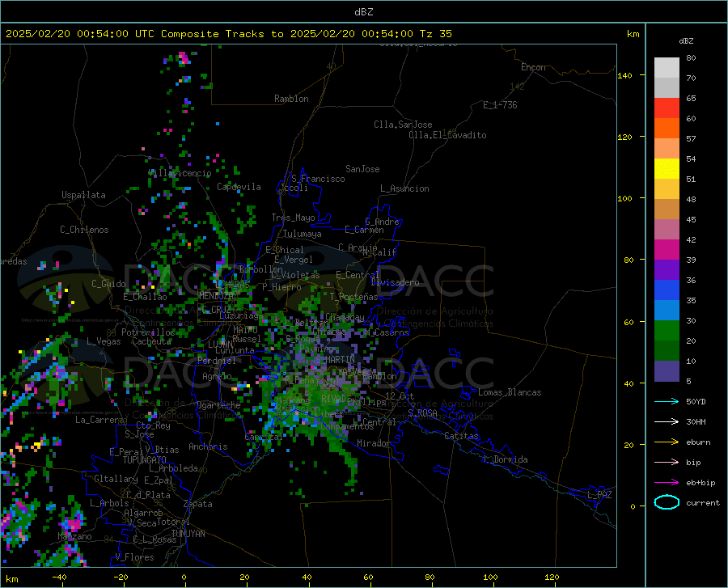728x588 pixels.
Task: Click the dBZ title at top
Action: (x=363, y=12)
